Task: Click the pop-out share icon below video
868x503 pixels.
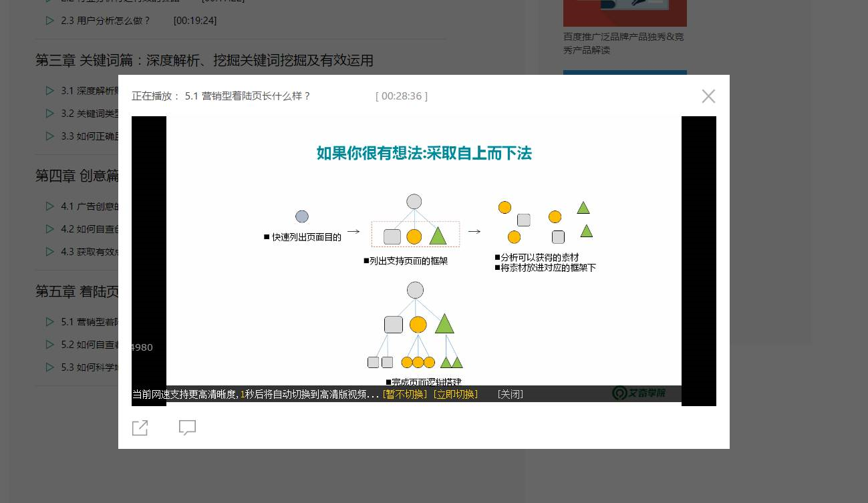Action: pyautogui.click(x=140, y=428)
